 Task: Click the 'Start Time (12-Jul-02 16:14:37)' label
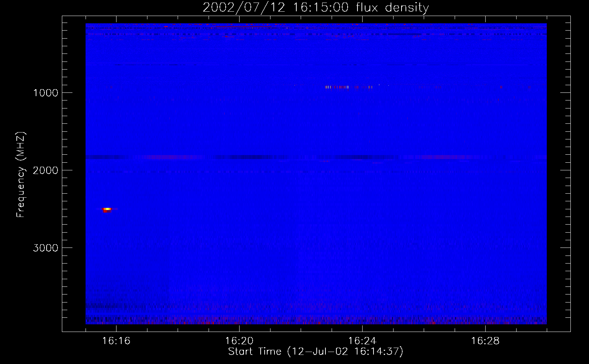pyautogui.click(x=316, y=352)
